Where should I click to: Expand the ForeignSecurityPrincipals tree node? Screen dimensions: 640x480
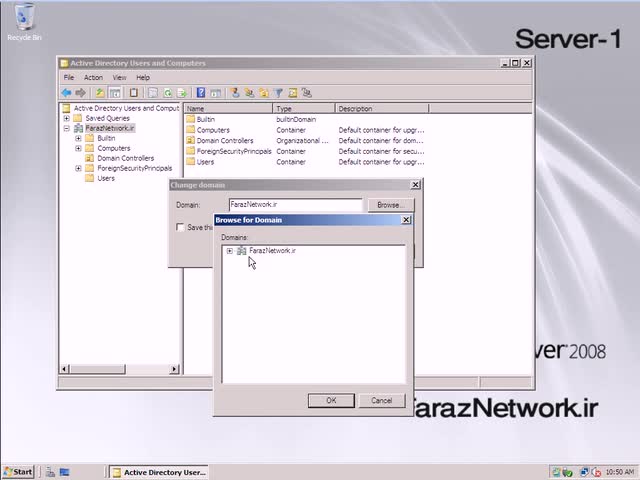(78, 168)
